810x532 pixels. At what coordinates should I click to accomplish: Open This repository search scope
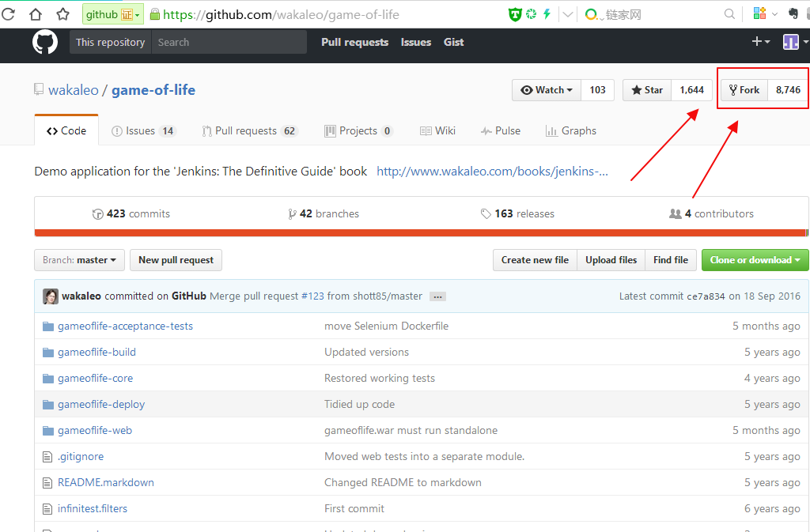(111, 43)
